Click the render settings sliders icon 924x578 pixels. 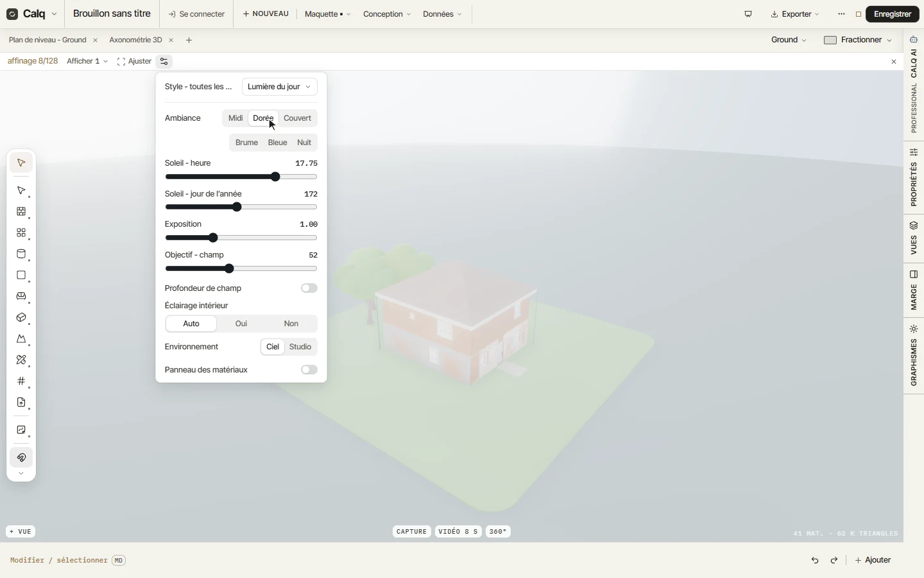(164, 62)
